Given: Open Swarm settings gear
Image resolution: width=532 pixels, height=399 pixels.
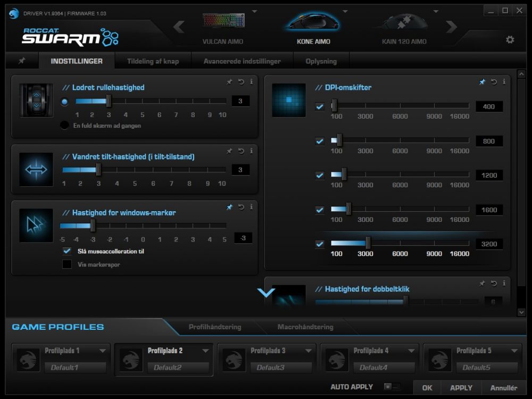Looking at the screenshot, I should (x=510, y=40).
